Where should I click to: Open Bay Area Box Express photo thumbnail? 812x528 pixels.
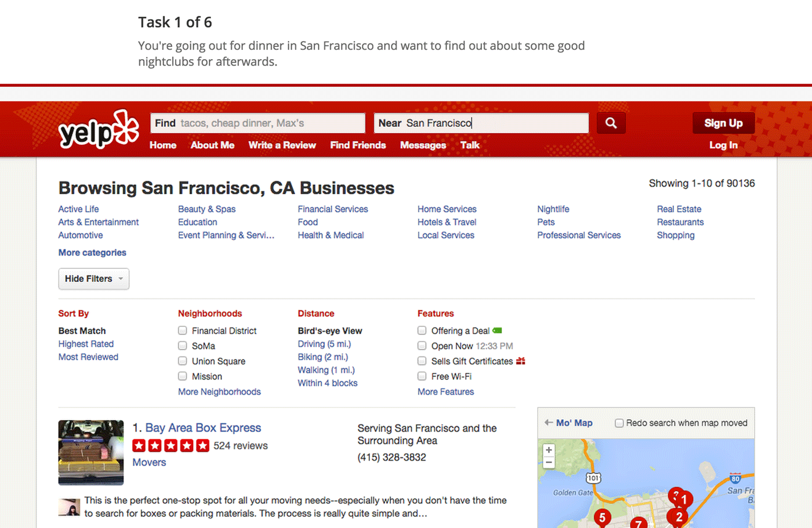pyautogui.click(x=91, y=453)
